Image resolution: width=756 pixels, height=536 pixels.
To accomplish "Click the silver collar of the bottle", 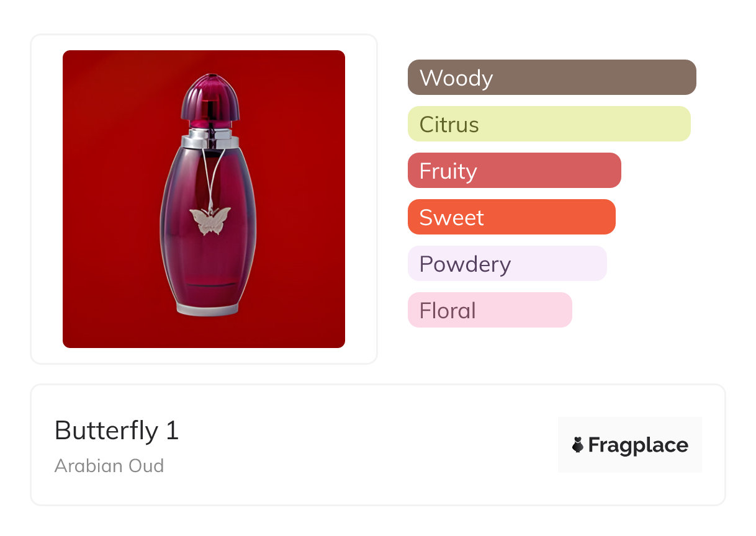I will tap(210, 138).
